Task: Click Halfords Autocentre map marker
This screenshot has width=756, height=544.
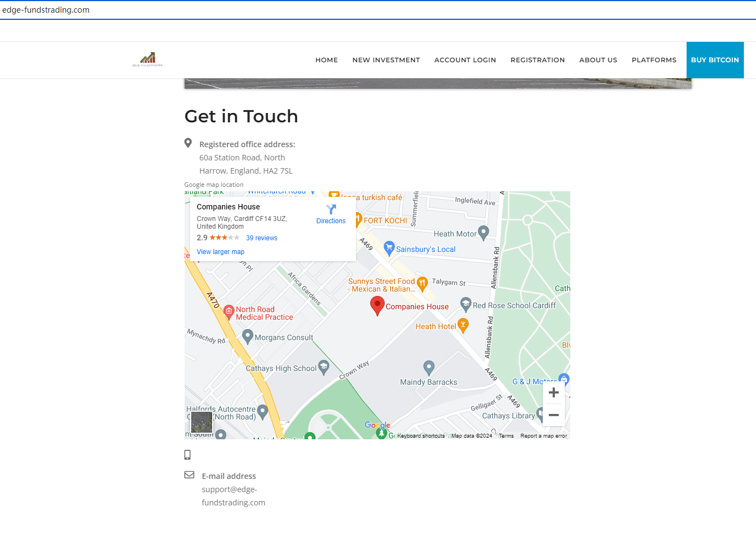Action: (x=262, y=412)
